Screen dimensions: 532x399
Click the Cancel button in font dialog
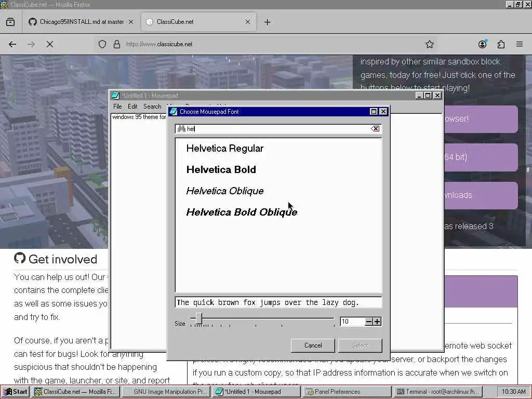point(313,345)
